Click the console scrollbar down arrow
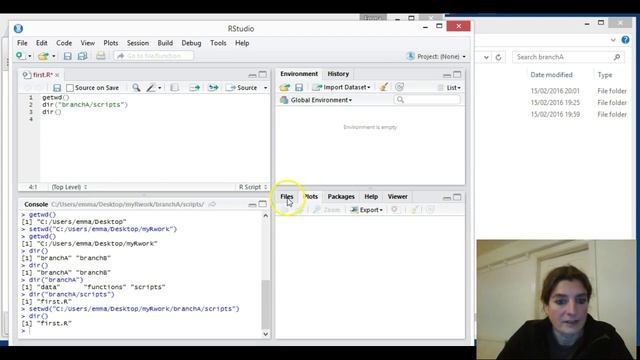 [x=266, y=334]
